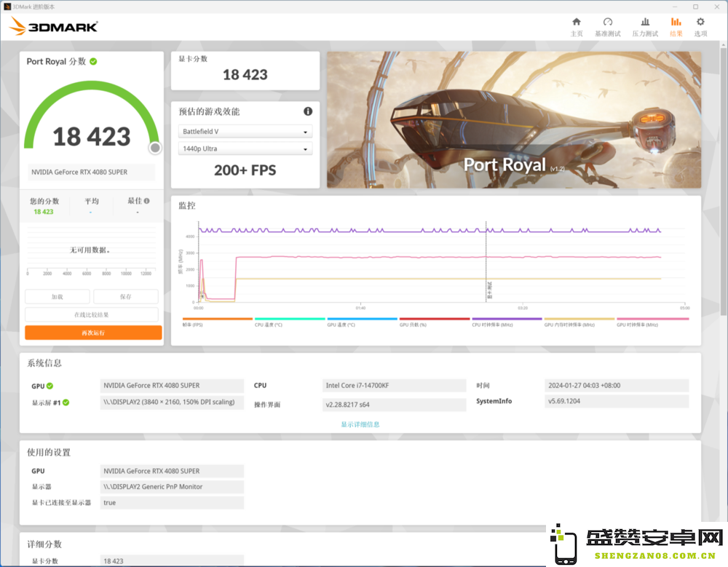Maximize the 3DMark window

(x=695, y=7)
